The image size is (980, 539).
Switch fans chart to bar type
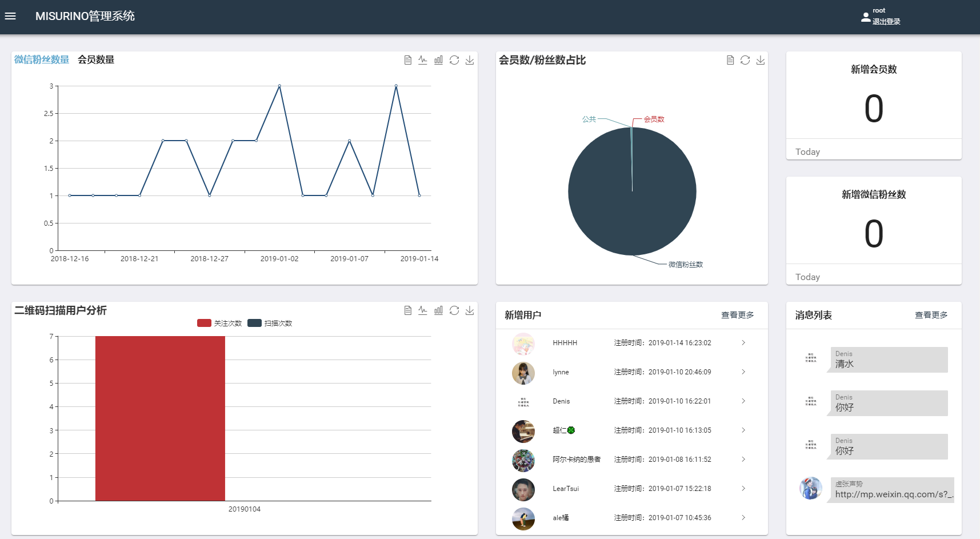click(438, 60)
